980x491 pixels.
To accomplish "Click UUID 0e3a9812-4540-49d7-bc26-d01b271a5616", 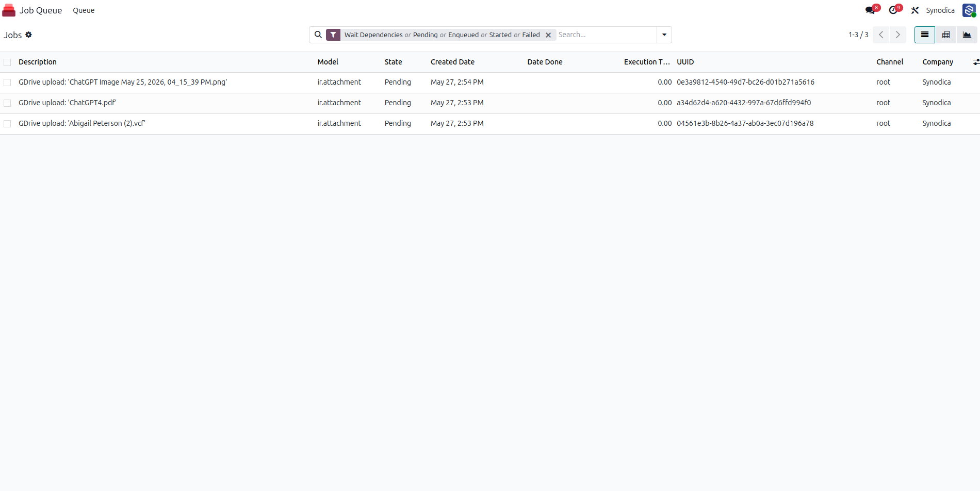I will click(x=745, y=82).
